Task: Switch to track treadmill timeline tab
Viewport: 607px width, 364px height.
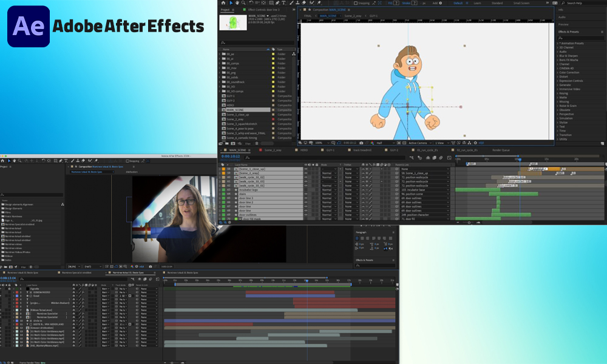Action: click(362, 150)
